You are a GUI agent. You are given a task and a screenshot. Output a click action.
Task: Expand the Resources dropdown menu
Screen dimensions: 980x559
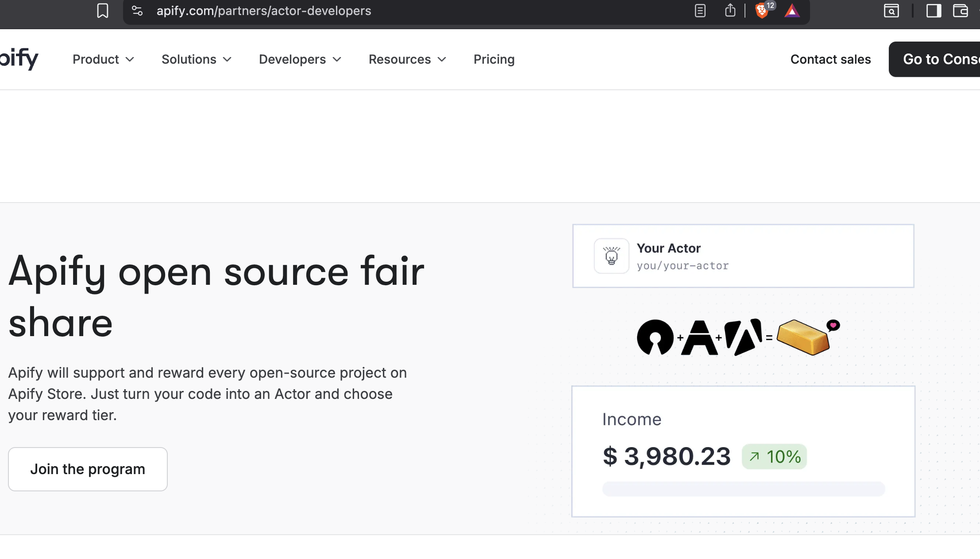point(407,59)
